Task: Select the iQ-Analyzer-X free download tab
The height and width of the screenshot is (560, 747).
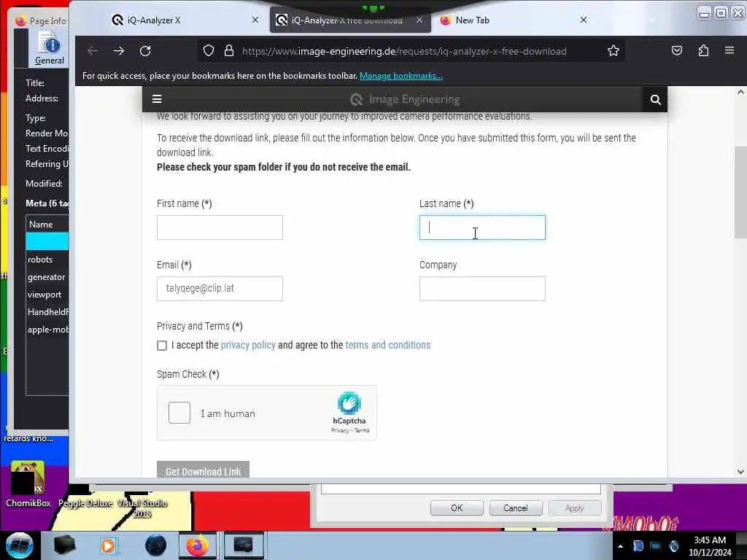Action: 350,20
